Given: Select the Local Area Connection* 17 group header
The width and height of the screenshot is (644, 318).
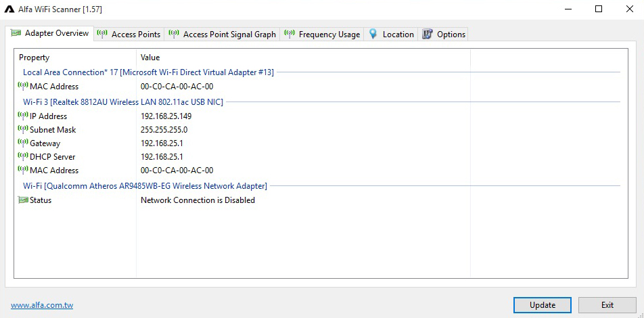Looking at the screenshot, I should (148, 72).
